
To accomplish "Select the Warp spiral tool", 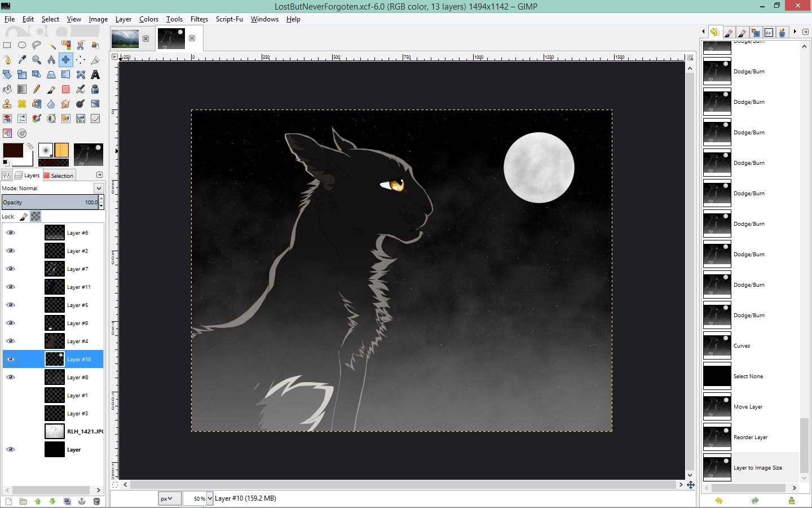I will point(22,133).
